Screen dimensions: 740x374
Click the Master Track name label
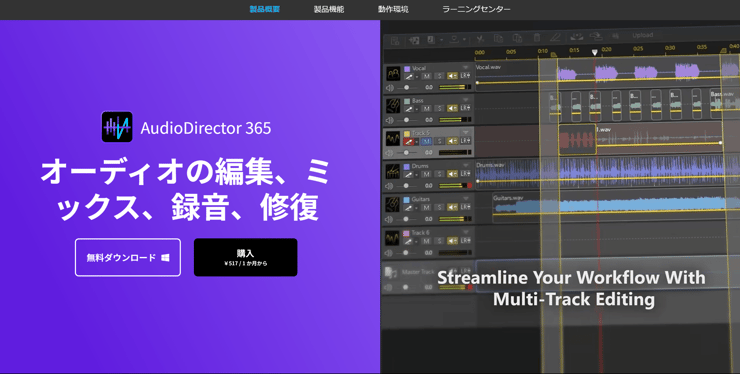click(x=418, y=272)
